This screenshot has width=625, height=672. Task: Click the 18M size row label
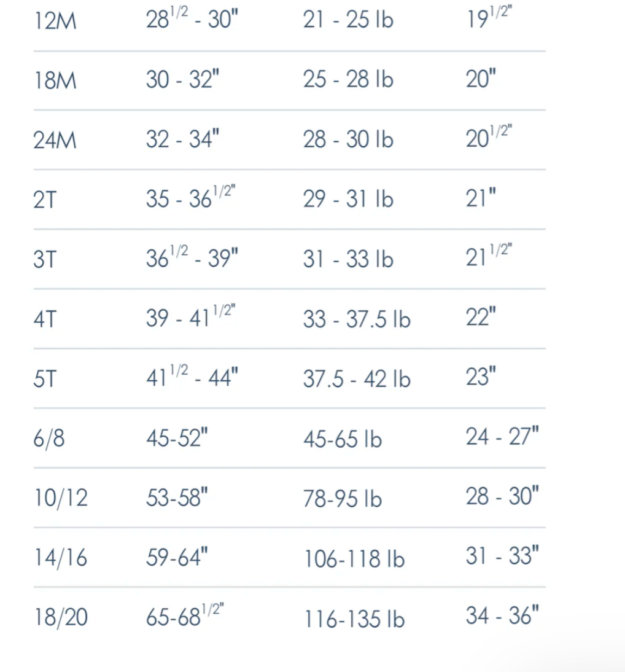55,80
